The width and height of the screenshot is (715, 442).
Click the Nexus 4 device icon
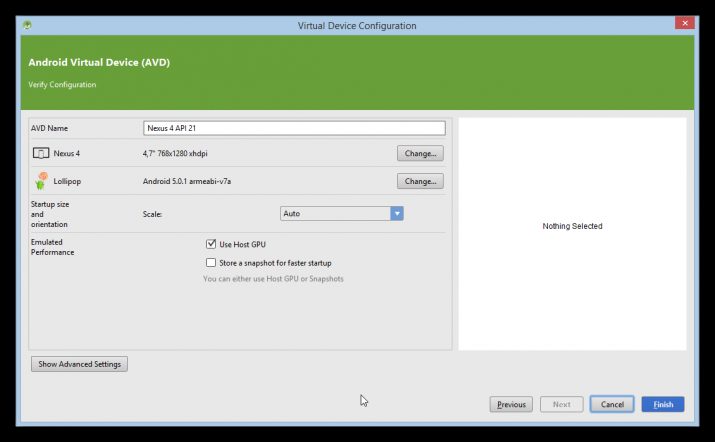(41, 153)
